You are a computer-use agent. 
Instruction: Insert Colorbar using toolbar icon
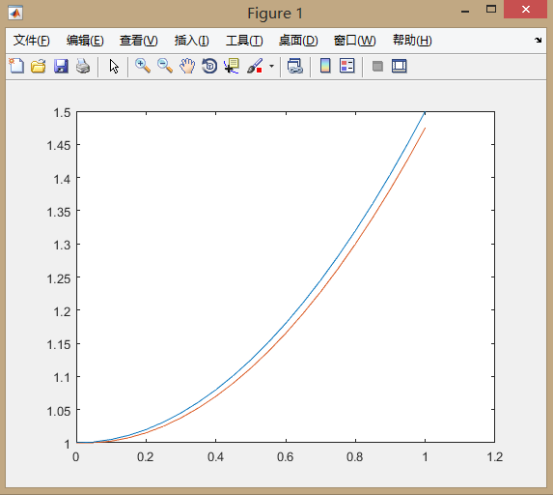click(325, 66)
